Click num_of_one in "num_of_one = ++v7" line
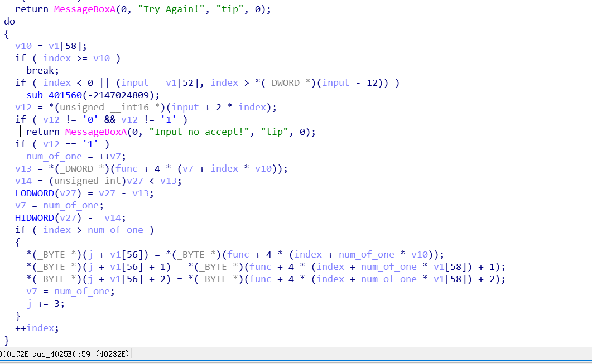The image size is (592, 364). (x=54, y=156)
